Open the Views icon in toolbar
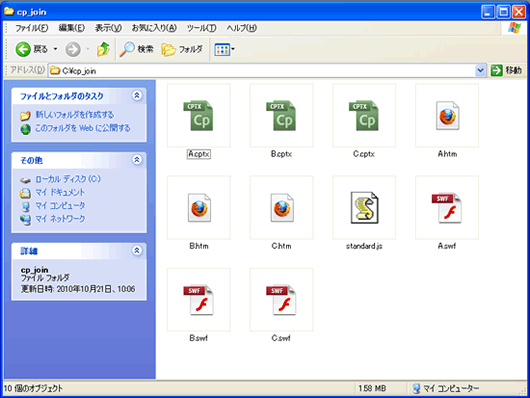Image resolution: width=530 pixels, height=398 pixels. point(222,49)
